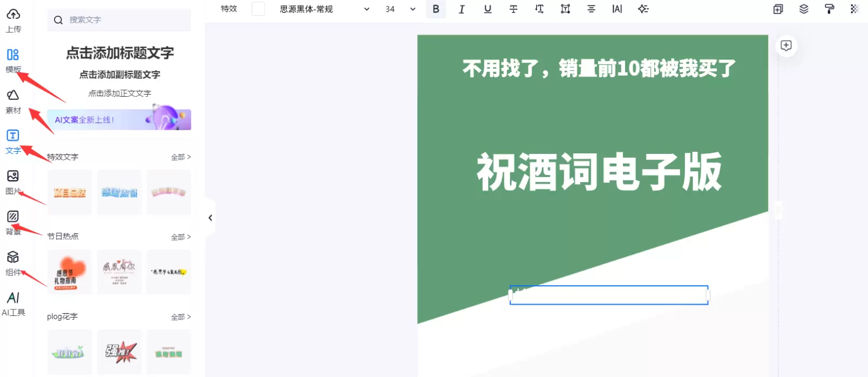Screen dimensions: 868x377
Task: Add a subtitle text 点击添加副标题文字
Action: [120, 75]
